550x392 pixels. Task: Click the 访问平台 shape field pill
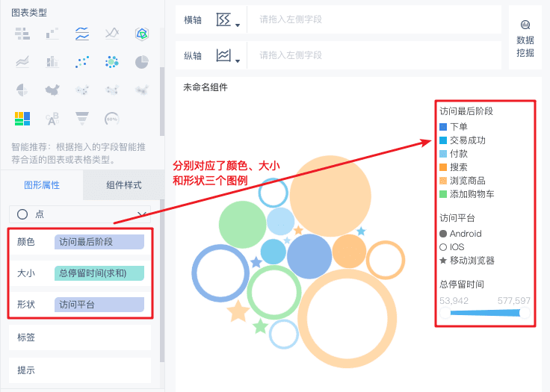point(99,305)
